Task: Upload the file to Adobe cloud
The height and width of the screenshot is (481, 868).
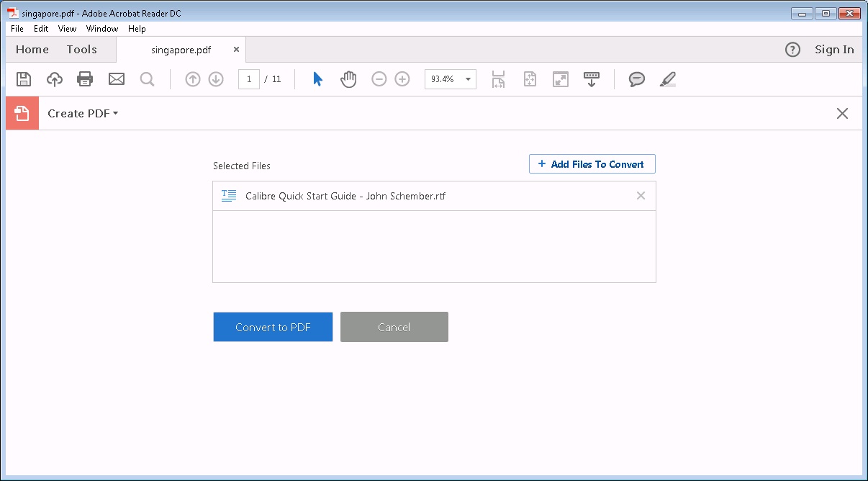Action: [x=54, y=79]
